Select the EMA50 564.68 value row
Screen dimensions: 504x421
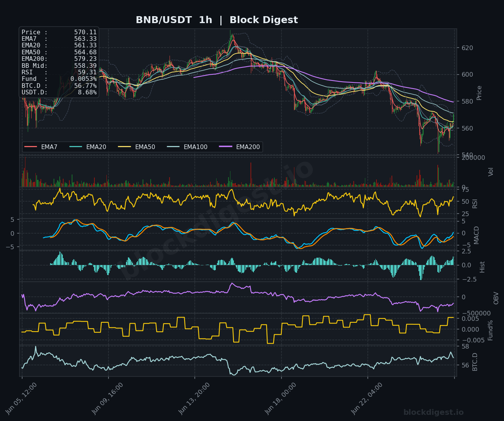click(x=59, y=52)
